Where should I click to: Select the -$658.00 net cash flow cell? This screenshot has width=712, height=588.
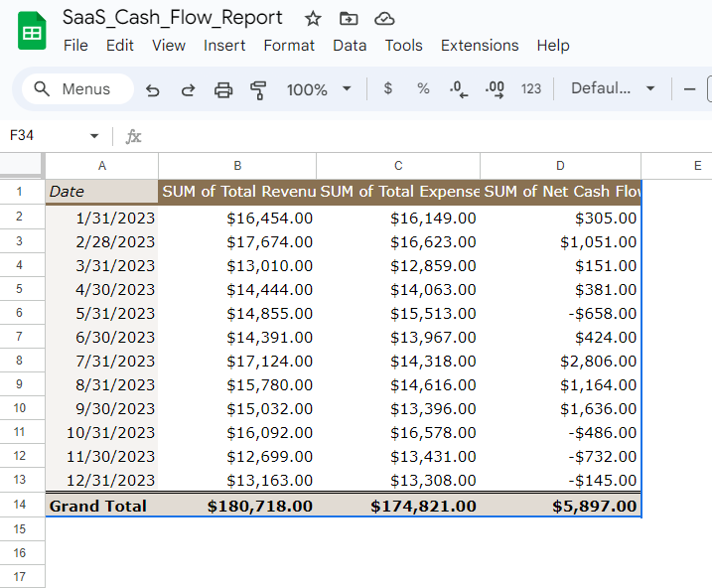[560, 313]
